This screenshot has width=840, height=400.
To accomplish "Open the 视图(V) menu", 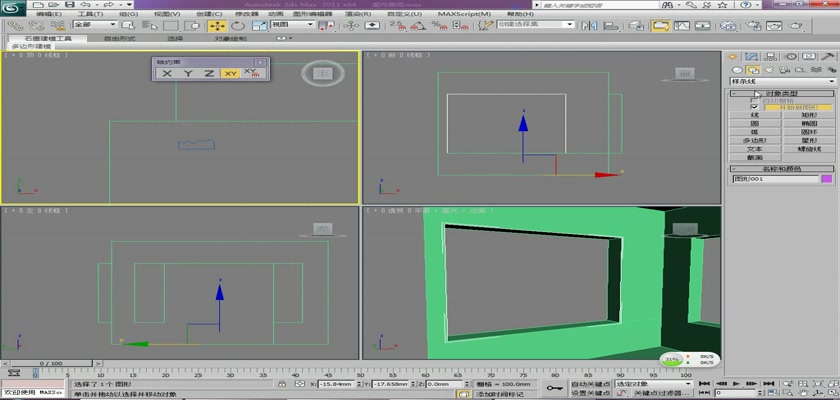I will point(167,14).
